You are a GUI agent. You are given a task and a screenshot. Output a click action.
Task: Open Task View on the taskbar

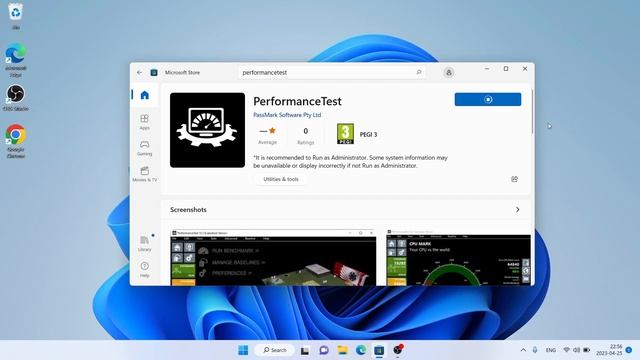[x=305, y=350]
